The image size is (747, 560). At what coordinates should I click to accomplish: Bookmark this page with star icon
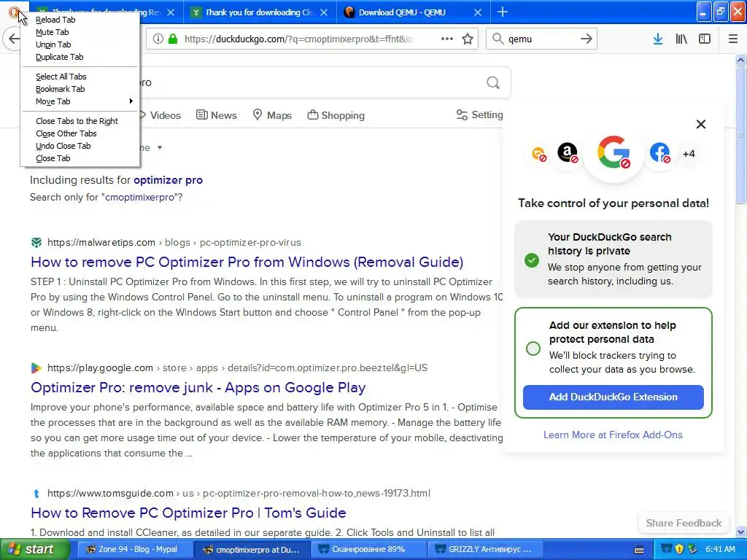coord(468,39)
